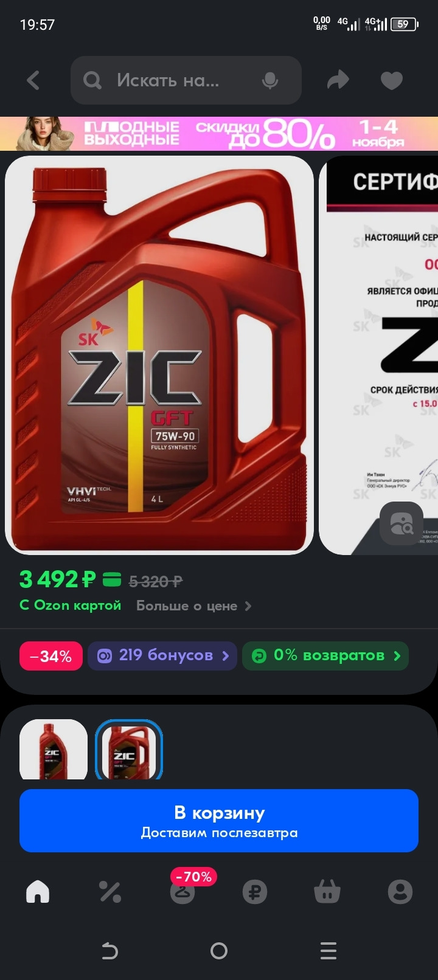Add to cart with 'В корзину' button

(219, 821)
